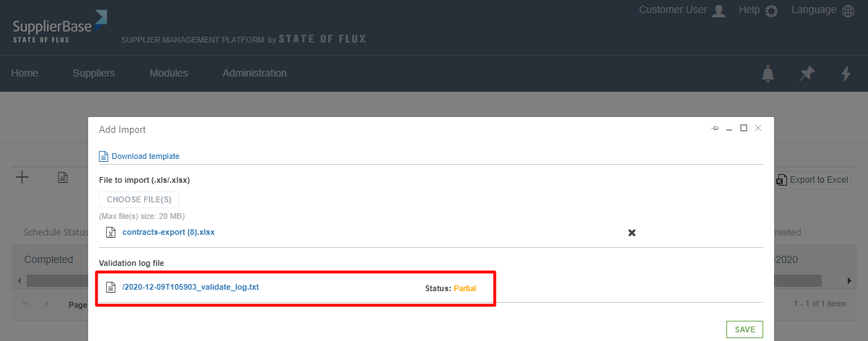Click the Help lifebuoy icon
The height and width of the screenshot is (341, 868).
[771, 10]
